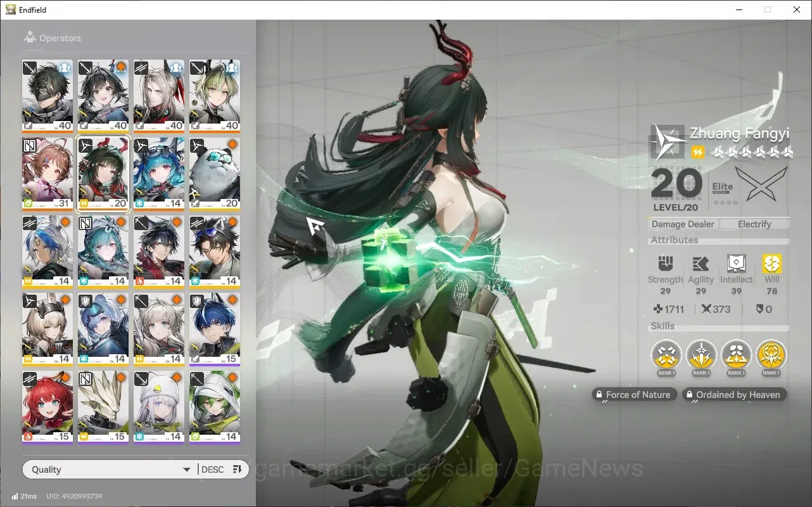
Task: Click the yellow element badge under the name
Action: pos(697,152)
